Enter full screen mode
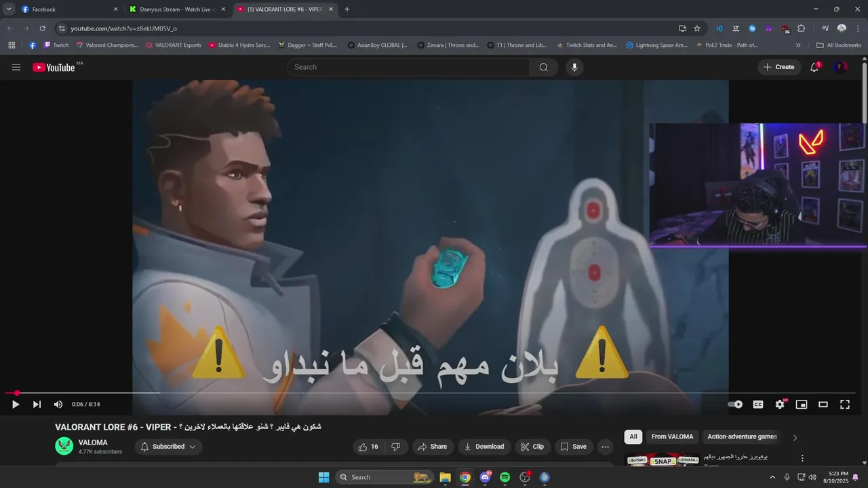868x488 pixels. pos(845,405)
